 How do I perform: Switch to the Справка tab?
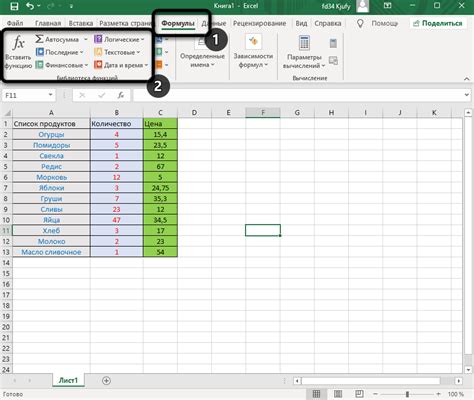[328, 23]
